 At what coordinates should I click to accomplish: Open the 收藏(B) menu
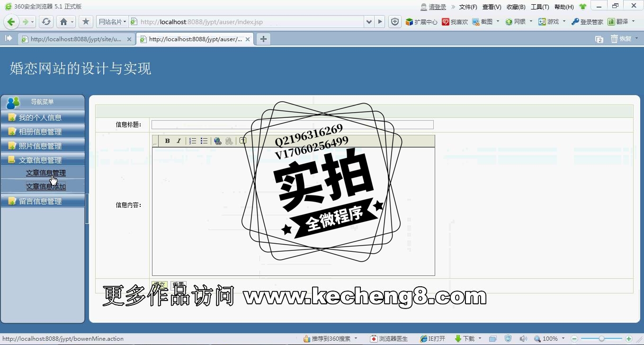coord(516,7)
